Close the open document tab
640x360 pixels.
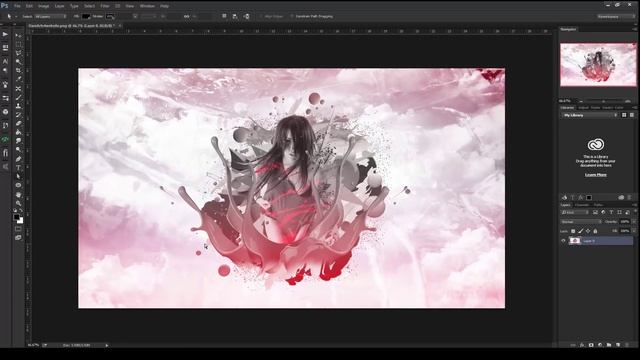click(x=120, y=25)
